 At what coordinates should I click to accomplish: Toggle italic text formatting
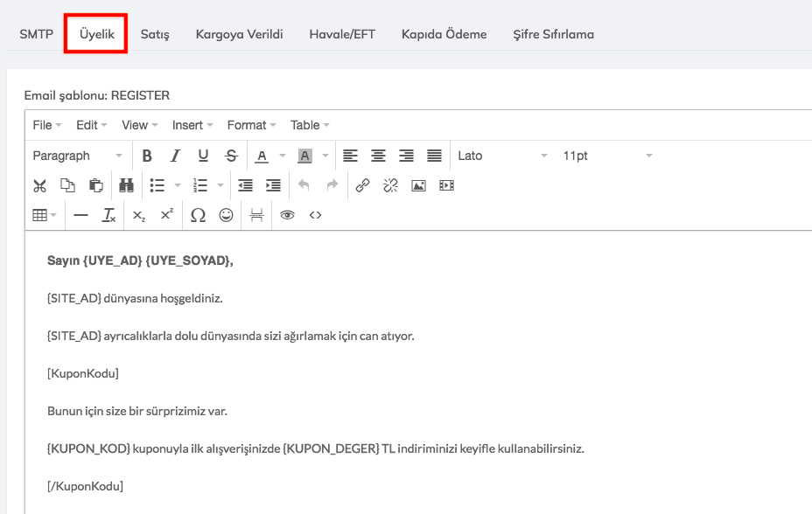(175, 156)
